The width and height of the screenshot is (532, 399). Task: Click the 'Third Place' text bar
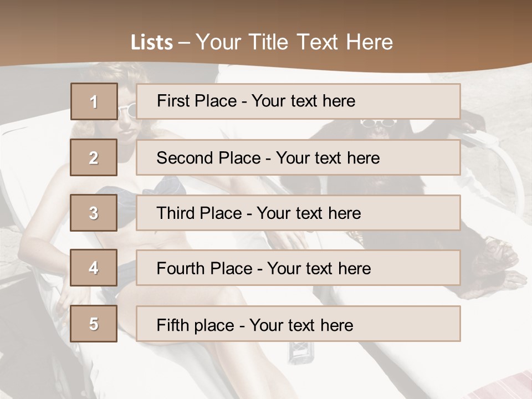pos(298,213)
